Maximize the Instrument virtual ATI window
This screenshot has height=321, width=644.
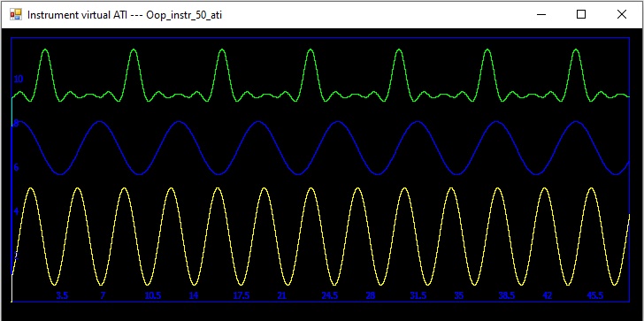[x=581, y=14]
